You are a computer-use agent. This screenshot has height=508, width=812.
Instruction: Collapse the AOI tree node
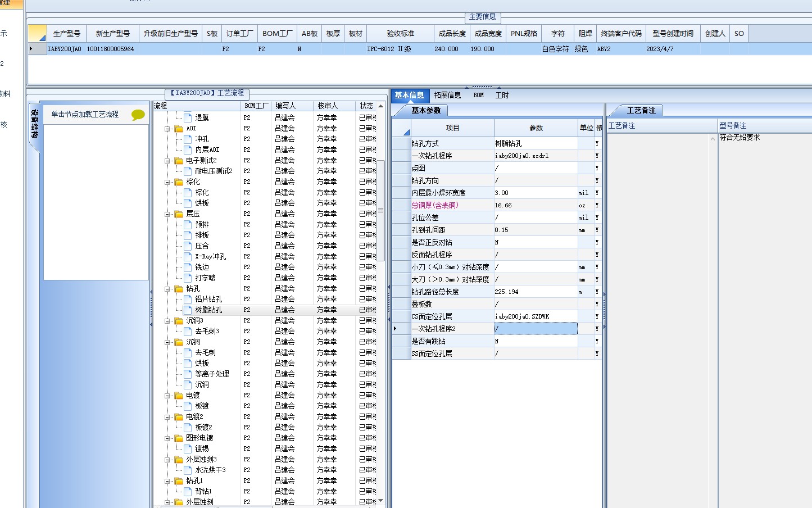click(167, 129)
